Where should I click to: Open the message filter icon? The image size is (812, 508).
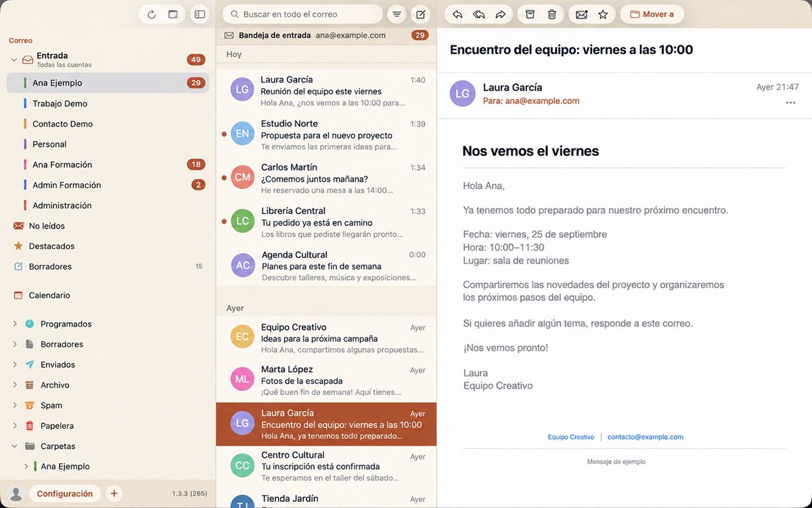pos(397,14)
